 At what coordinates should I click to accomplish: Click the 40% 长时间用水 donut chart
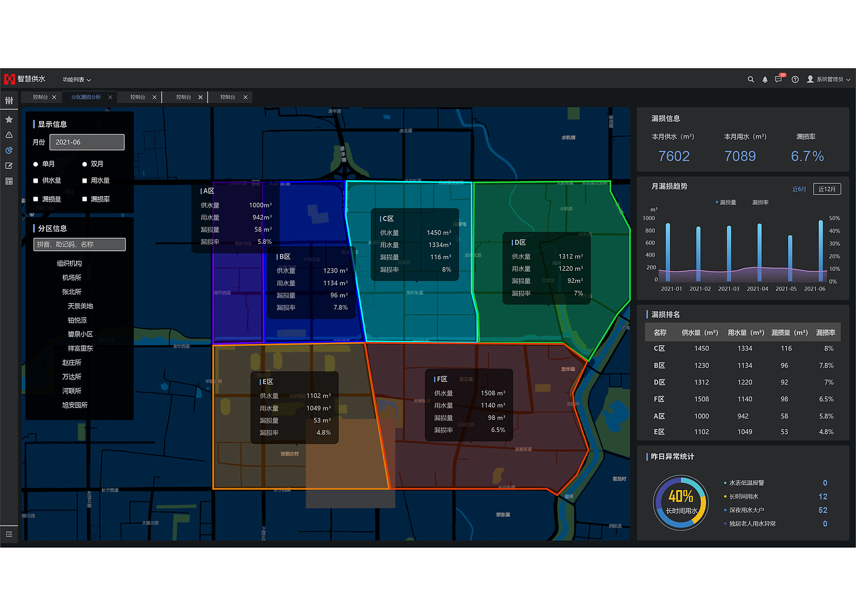tap(681, 502)
